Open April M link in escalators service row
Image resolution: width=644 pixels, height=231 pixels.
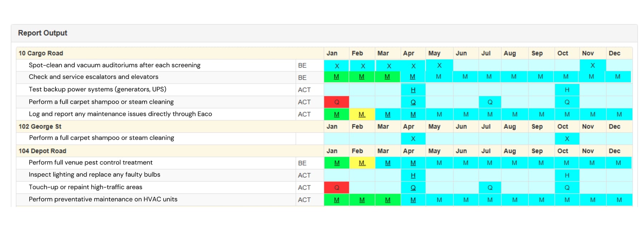[x=413, y=77]
